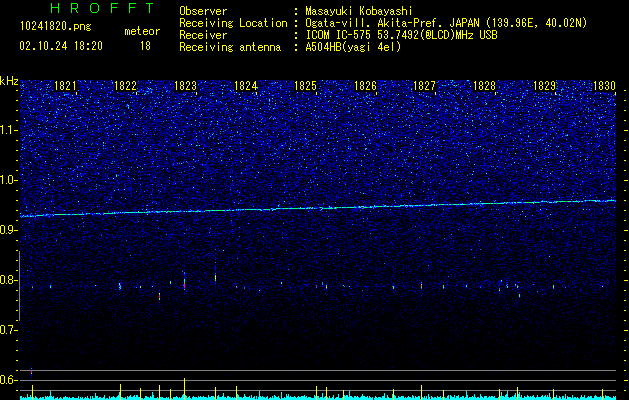Click the 1830 time marker
Image resolution: width=629 pixels, height=400 pixels.
click(604, 86)
